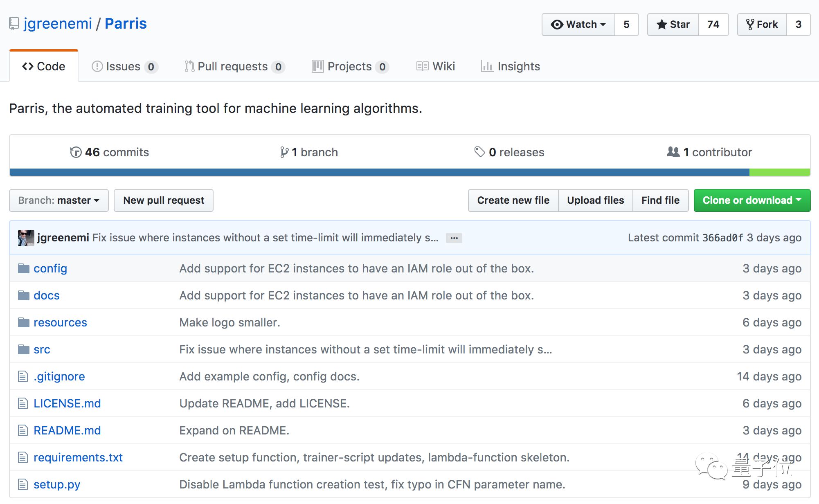819x504 pixels.
Task: Click the repository book icon beside jgreenemi
Action: (x=14, y=24)
